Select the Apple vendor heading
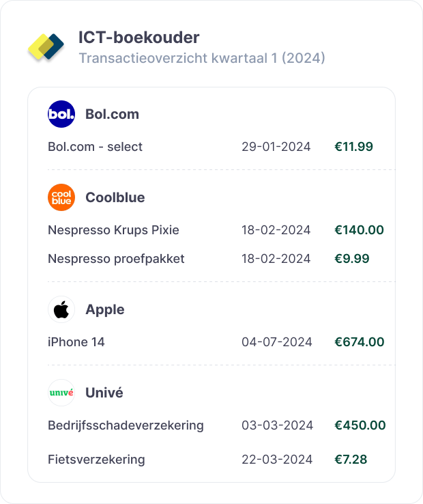 tap(104, 309)
